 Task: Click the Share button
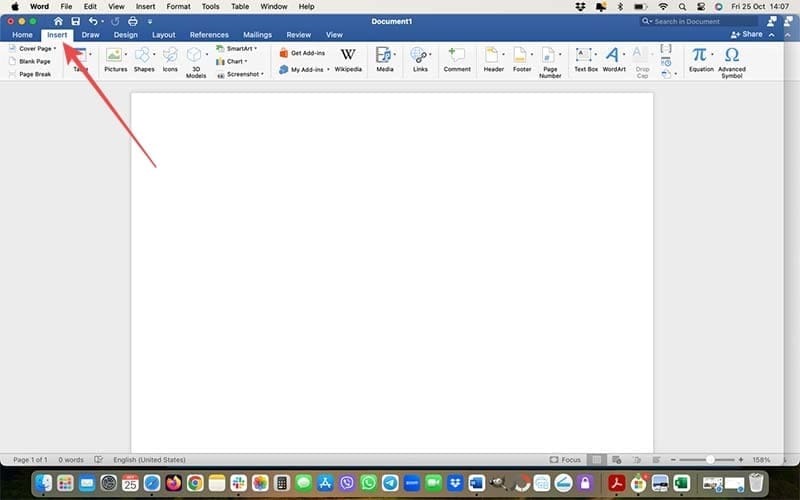click(746, 34)
